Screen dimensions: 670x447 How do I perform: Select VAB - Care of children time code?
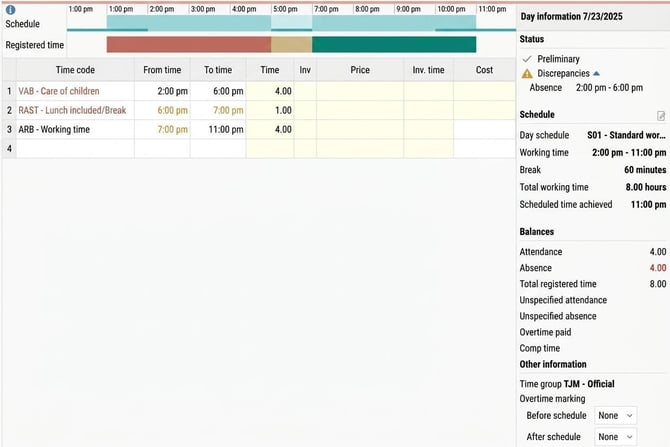[x=59, y=91]
